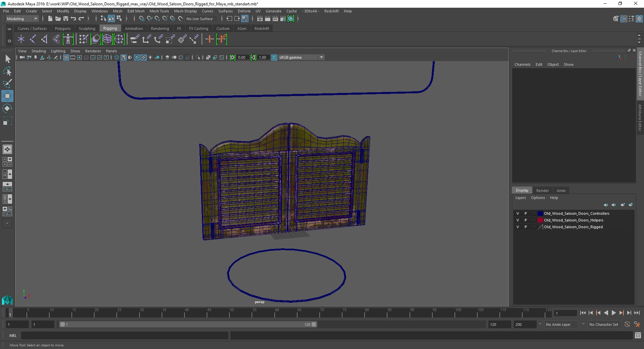Click IPR render icon
644x349 pixels.
[275, 19]
